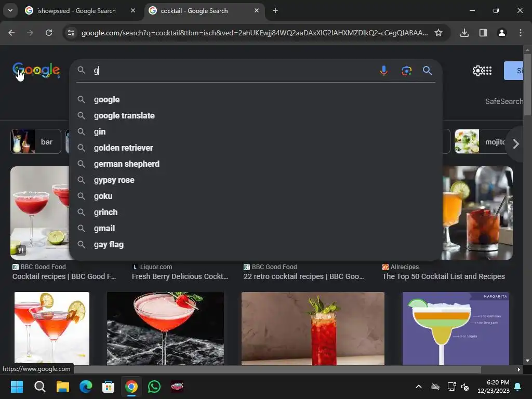
Task: Open the Windows Start menu
Action: click(17, 387)
